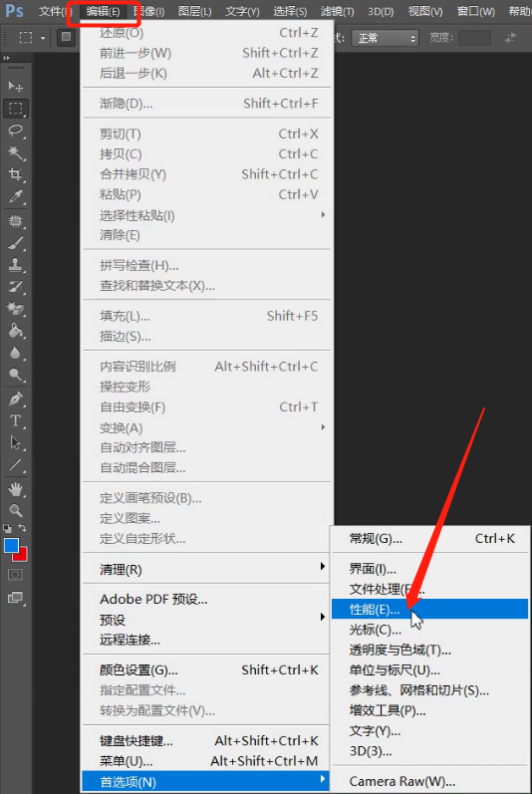Open the 编辑(E) menu
The width and height of the screenshot is (532, 794).
104,11
